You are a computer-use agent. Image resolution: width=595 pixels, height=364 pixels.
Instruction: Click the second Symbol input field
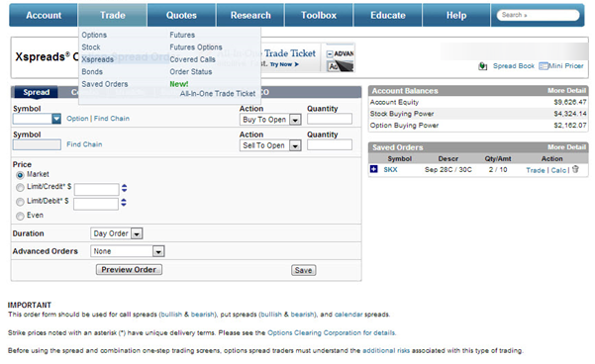[x=37, y=144]
